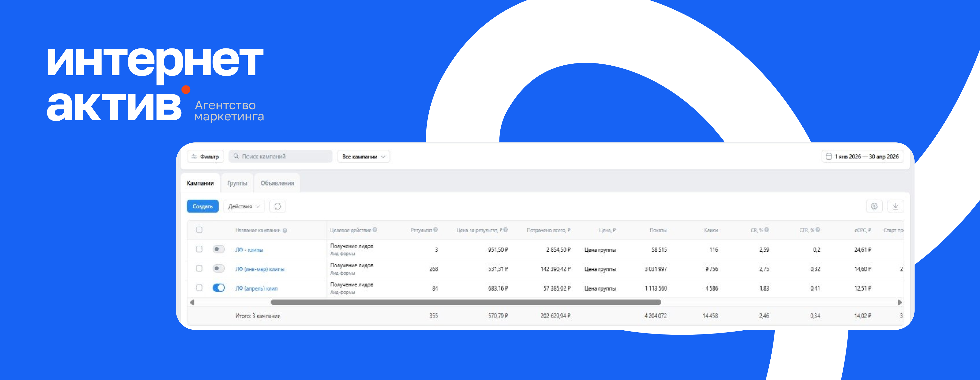Open the date range picker "1 янв 2026 — 30 апр 2026"
This screenshot has height=380, width=980.
pos(862,157)
